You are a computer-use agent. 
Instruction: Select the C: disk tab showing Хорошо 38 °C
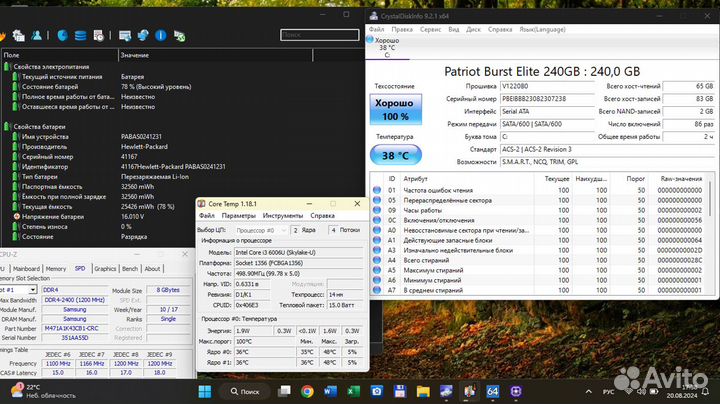(x=387, y=48)
